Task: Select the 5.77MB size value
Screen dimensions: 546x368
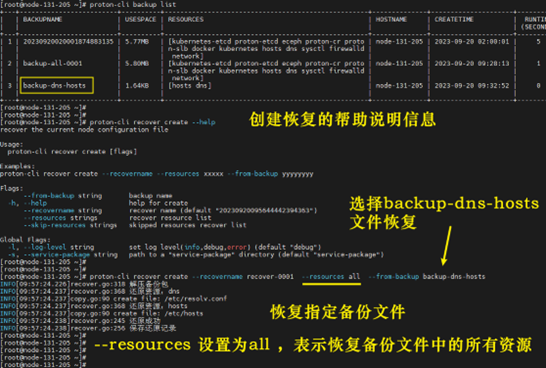Action: pyautogui.click(x=137, y=41)
